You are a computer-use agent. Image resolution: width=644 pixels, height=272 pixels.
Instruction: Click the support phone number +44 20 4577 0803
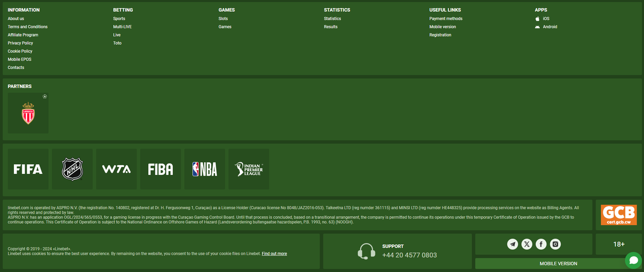coord(409,255)
